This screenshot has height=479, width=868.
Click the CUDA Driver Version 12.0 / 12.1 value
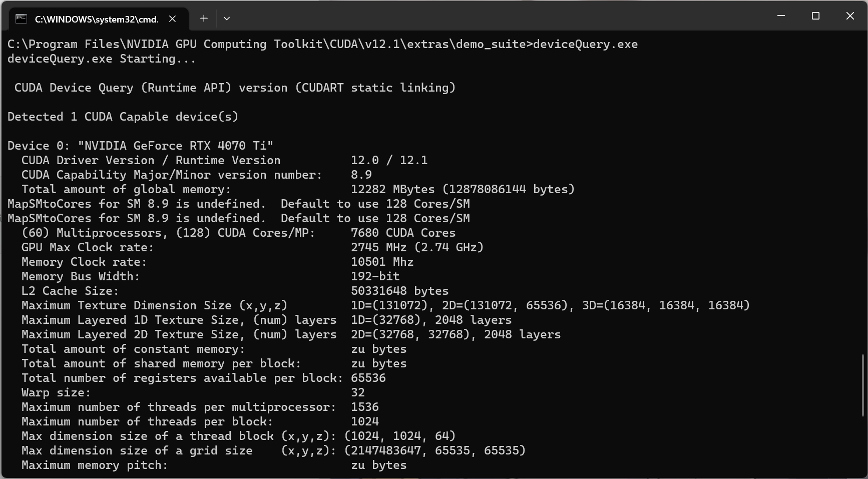pos(389,160)
